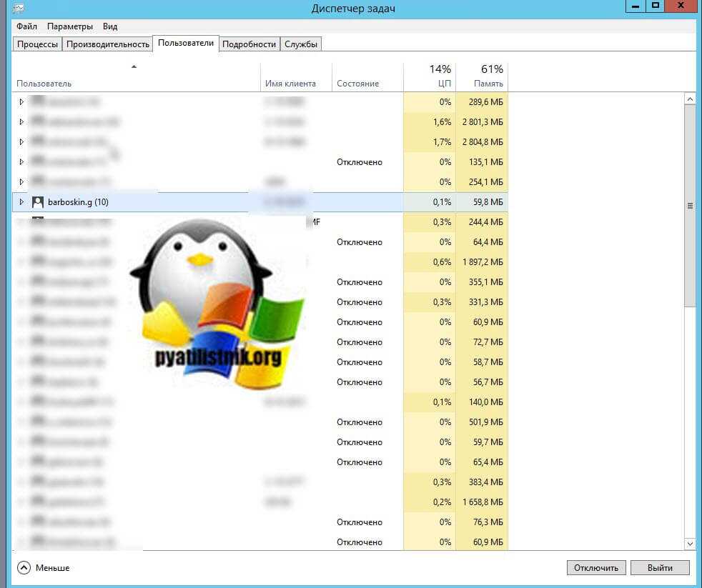Click Отключено in the 135,1 МБ row
Screen dimensions: 702x588
point(360,162)
